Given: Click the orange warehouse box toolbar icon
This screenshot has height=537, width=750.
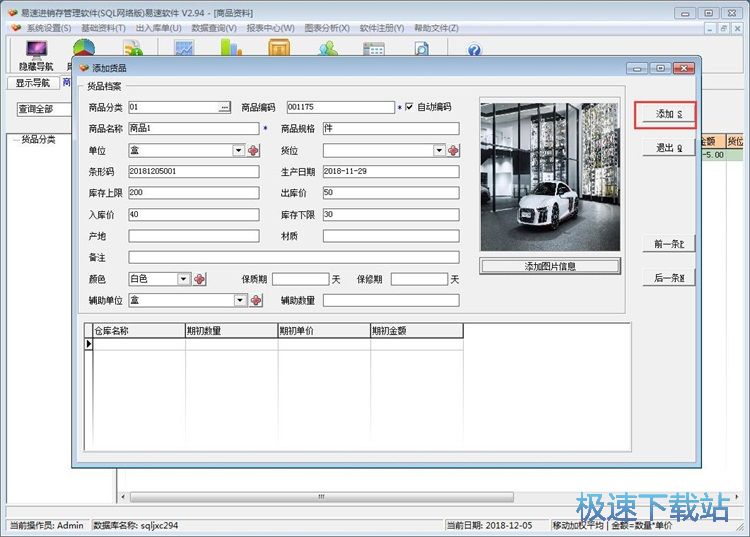Looking at the screenshot, I should tap(279, 47).
